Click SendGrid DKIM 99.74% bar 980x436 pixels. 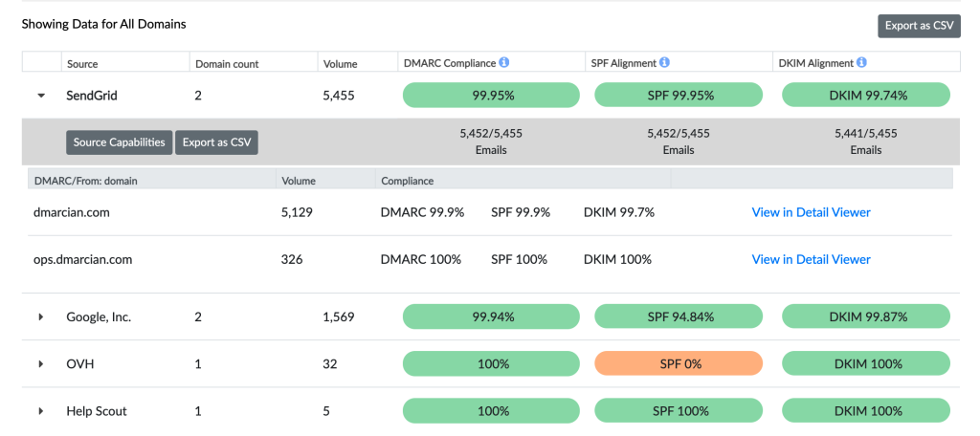click(866, 96)
